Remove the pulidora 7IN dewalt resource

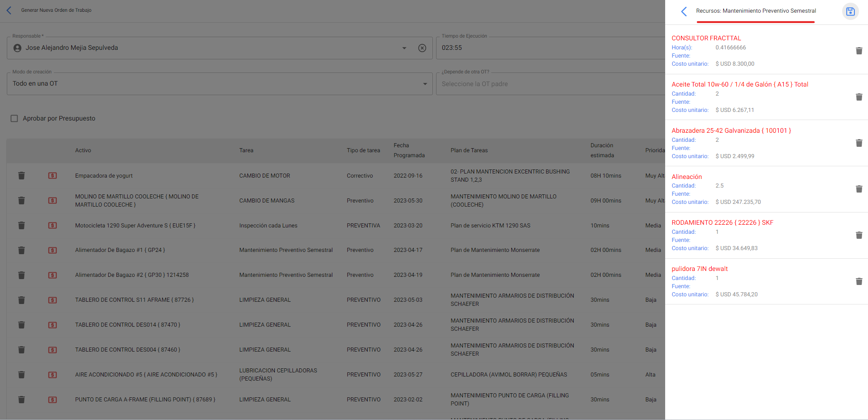click(x=858, y=281)
